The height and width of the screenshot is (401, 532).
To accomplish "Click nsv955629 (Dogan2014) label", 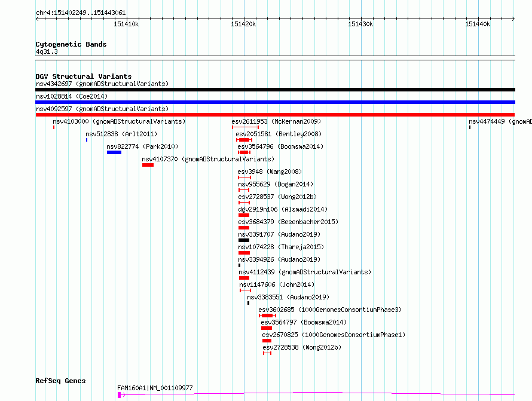I will point(276,184).
